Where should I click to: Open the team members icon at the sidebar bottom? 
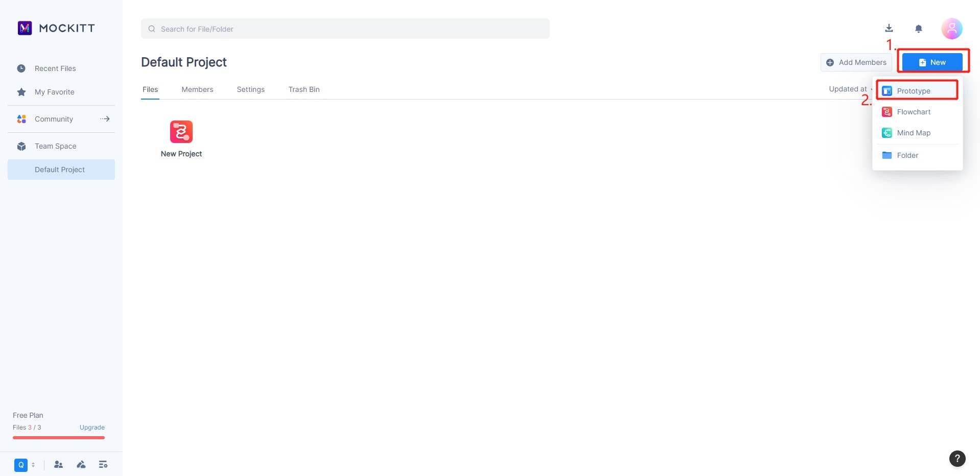(58, 465)
